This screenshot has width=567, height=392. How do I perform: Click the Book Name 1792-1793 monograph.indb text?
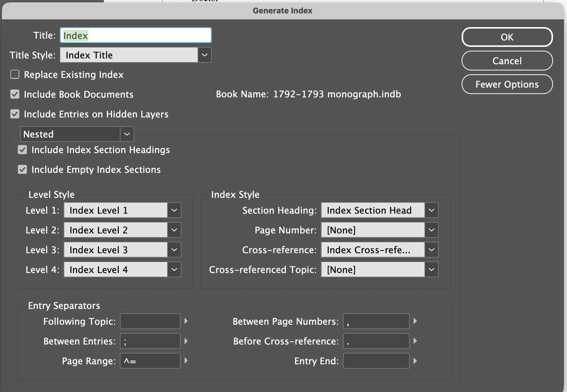(308, 94)
